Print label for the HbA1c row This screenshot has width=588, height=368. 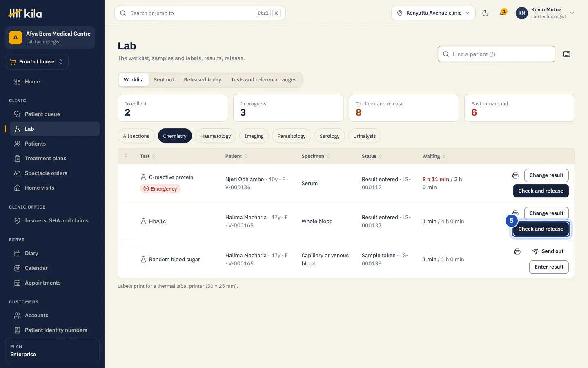(x=515, y=213)
